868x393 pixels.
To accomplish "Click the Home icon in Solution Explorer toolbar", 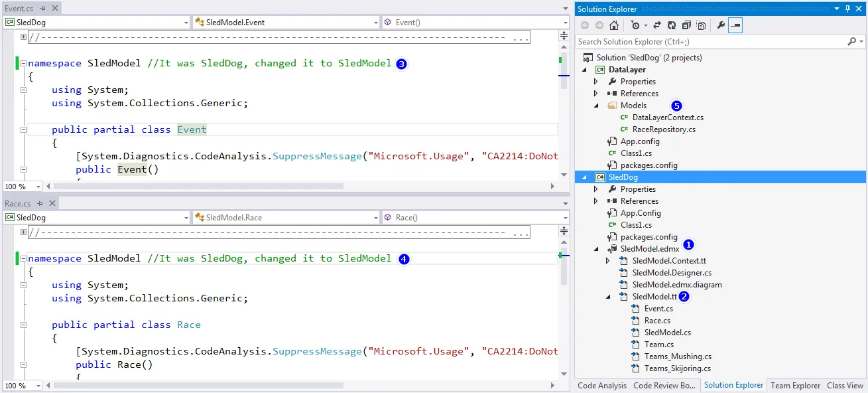I will pos(614,25).
